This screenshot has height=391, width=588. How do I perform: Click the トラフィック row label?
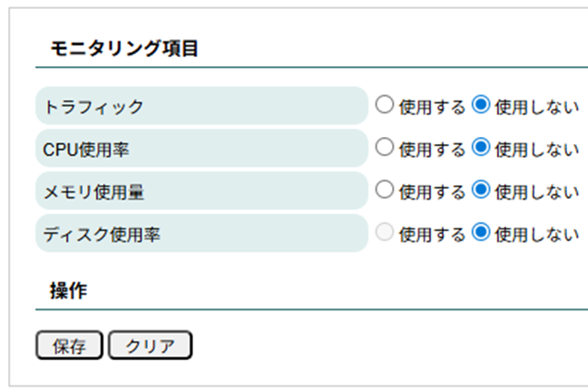pos(93,106)
